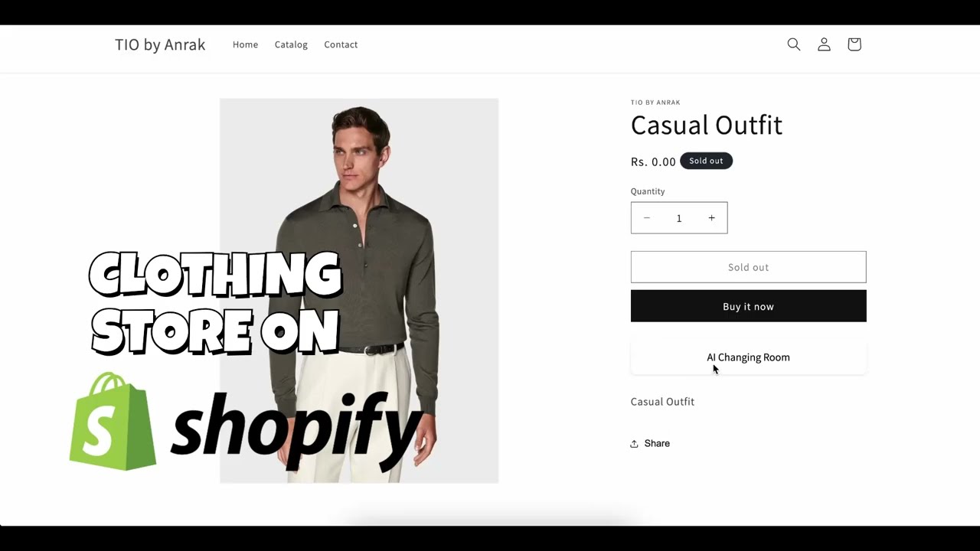Click the TIO by Anrak store logo
Screen dimensions: 980x551
click(160, 44)
